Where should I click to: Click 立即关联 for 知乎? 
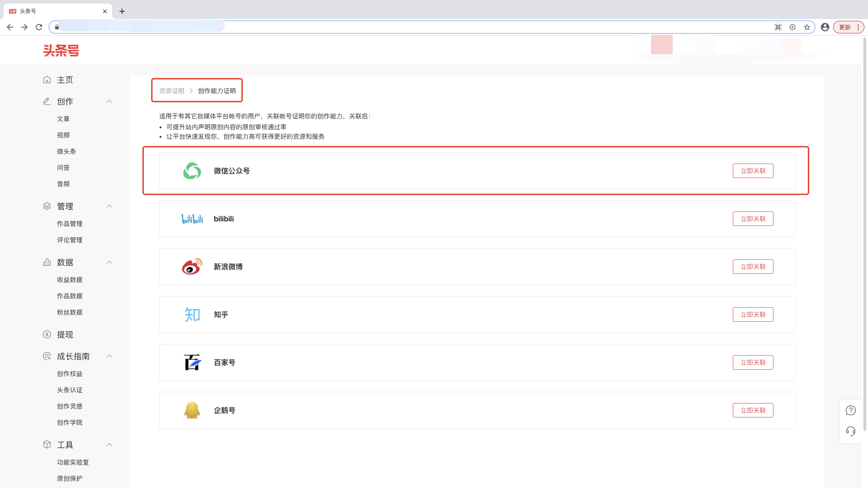point(753,314)
